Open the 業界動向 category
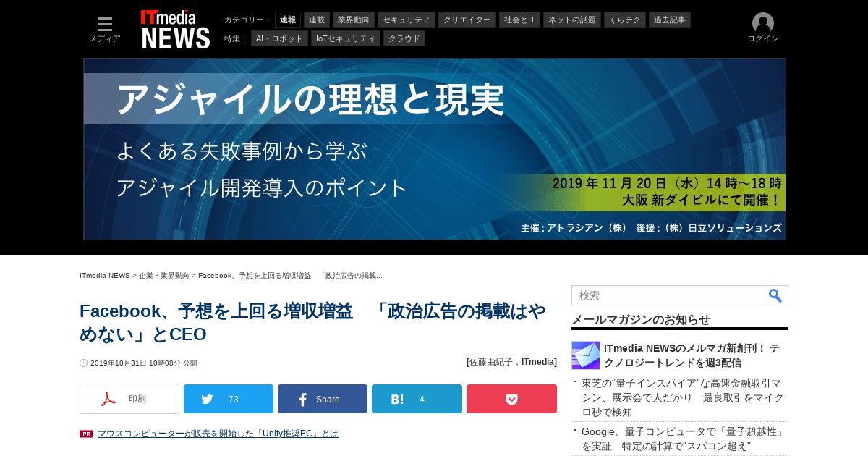Screen dimensions: 868x456 point(354,20)
